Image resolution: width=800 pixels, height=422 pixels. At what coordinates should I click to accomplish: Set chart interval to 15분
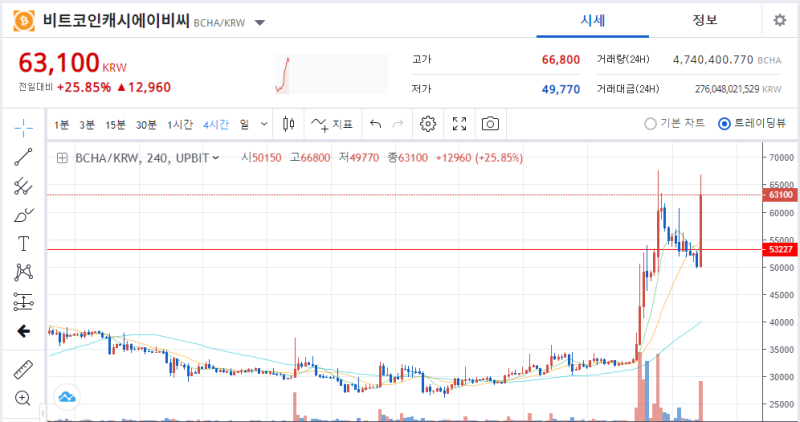click(x=115, y=125)
